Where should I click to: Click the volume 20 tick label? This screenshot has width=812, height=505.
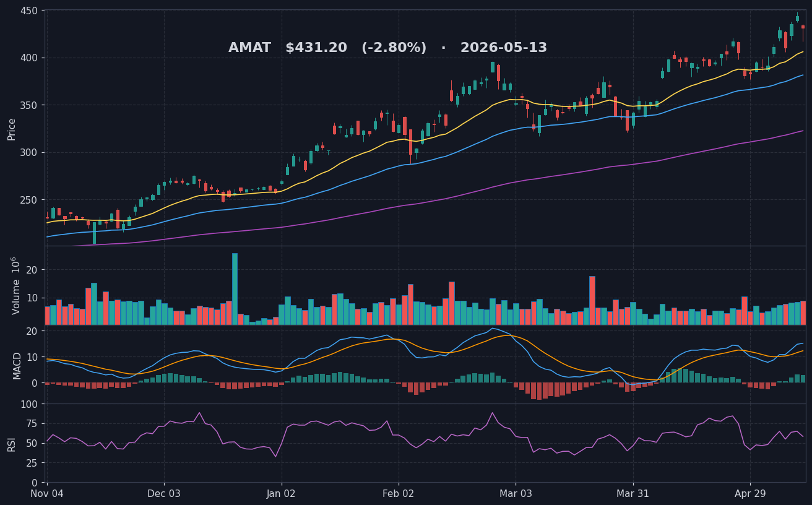33,270
